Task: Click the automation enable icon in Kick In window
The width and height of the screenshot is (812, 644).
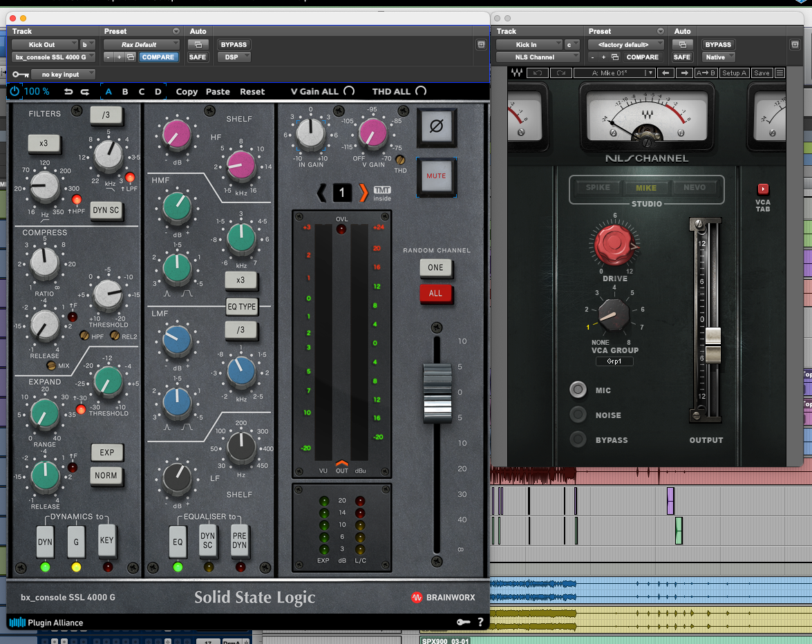Action: [683, 44]
